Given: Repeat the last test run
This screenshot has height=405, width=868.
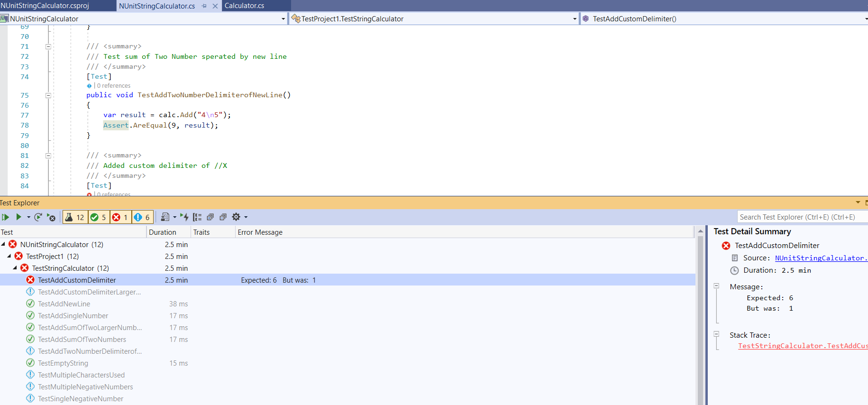Looking at the screenshot, I should 38,217.
